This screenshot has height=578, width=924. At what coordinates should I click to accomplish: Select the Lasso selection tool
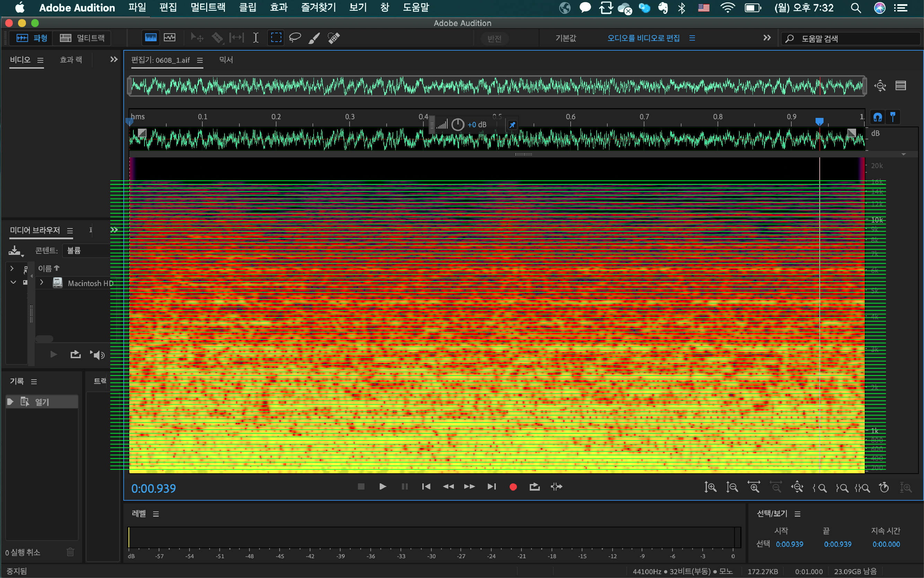pyautogui.click(x=294, y=38)
